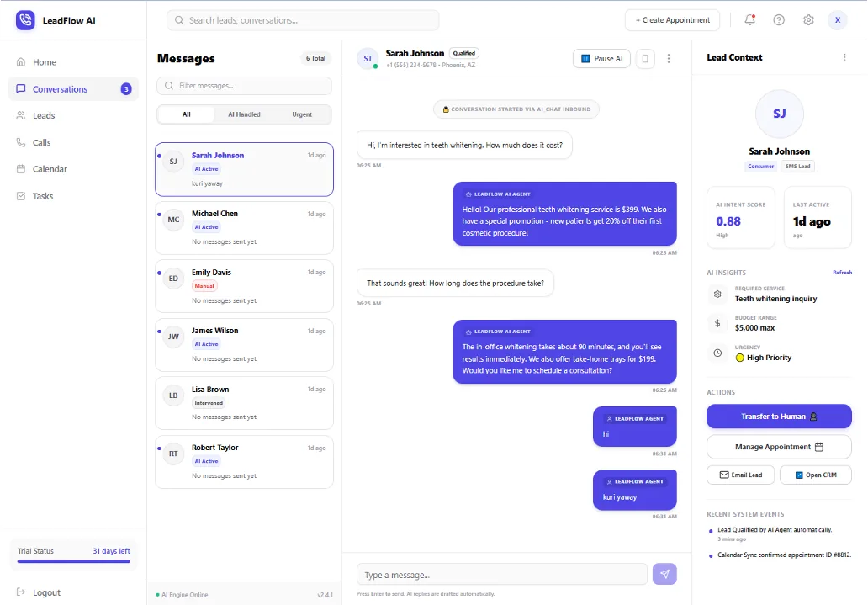
Task: Go to Home in sidebar
Action: (73, 62)
